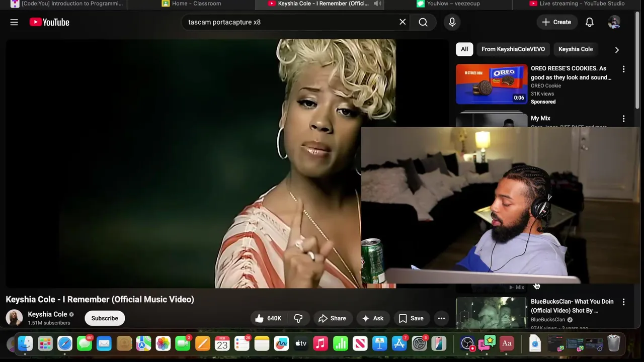Open Safari from the dock
The image size is (644, 362).
[x=65, y=344]
